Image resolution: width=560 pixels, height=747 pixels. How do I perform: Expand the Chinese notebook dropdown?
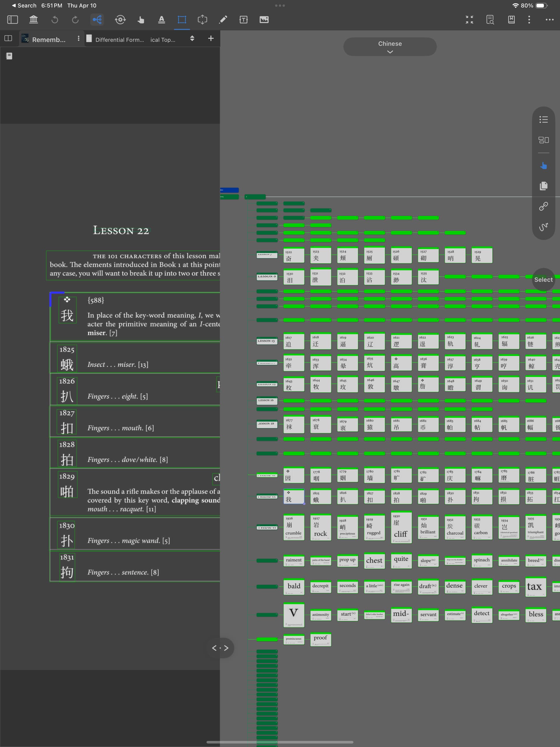pyautogui.click(x=390, y=47)
